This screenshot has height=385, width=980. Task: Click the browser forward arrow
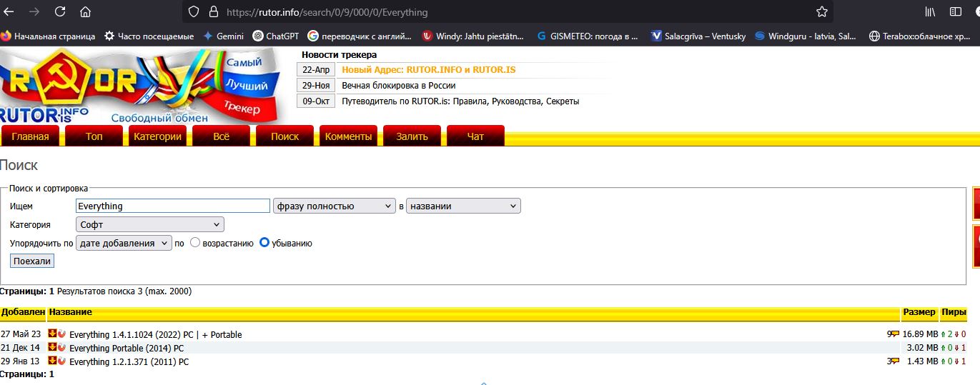click(x=35, y=11)
